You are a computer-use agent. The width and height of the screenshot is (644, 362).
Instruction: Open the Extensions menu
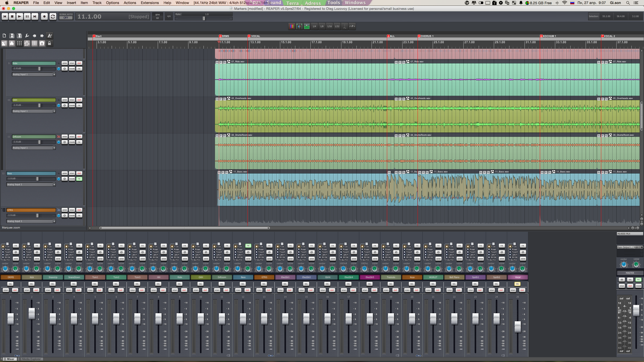tap(150, 3)
